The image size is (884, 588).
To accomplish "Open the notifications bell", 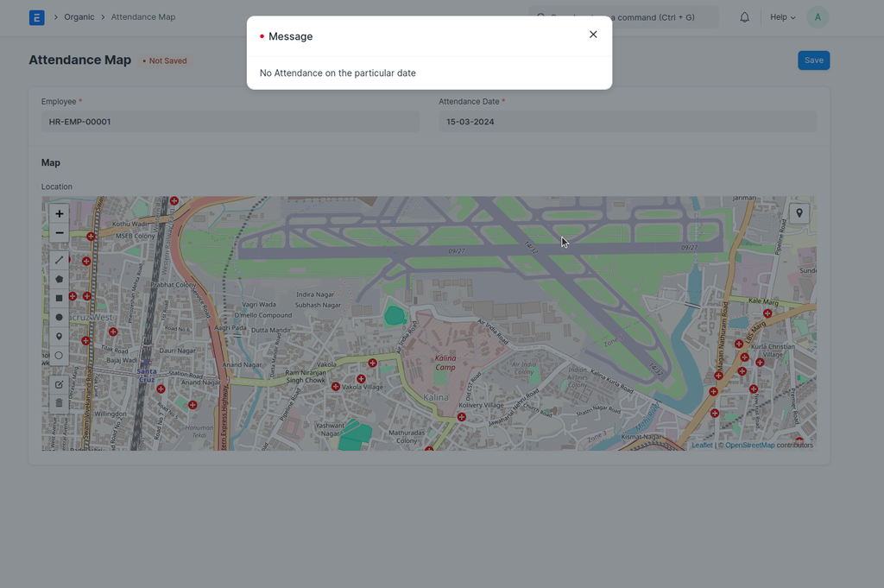I will point(744,17).
